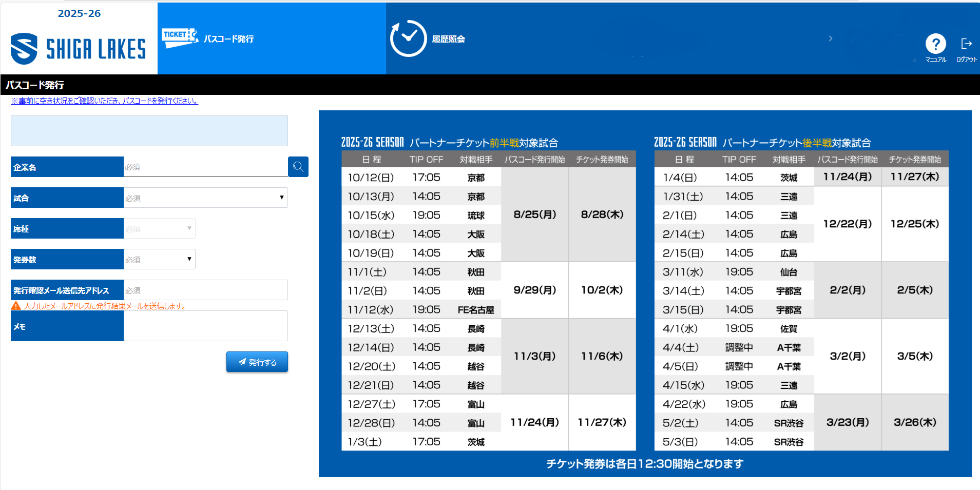This screenshot has height=490, width=980.
Task: Open the 事前に空き状況をご確認 link
Action: click(x=104, y=101)
